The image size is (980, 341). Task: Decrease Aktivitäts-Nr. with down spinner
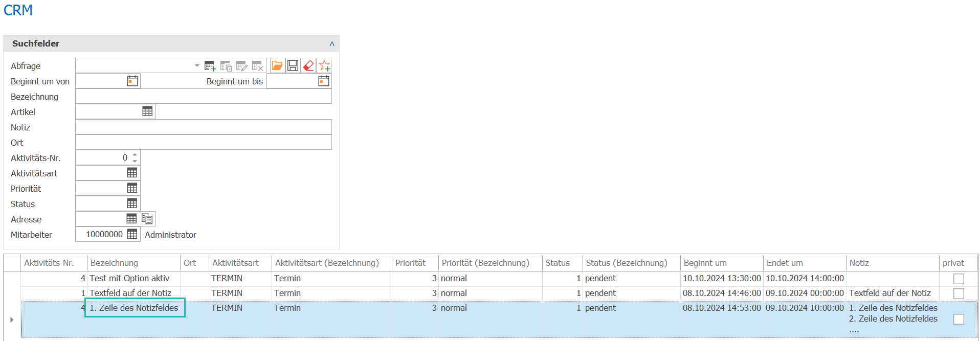point(135,161)
